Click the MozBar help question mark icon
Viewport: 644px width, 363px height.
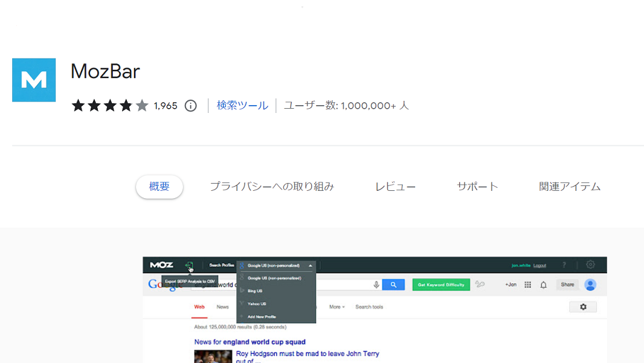tap(563, 264)
